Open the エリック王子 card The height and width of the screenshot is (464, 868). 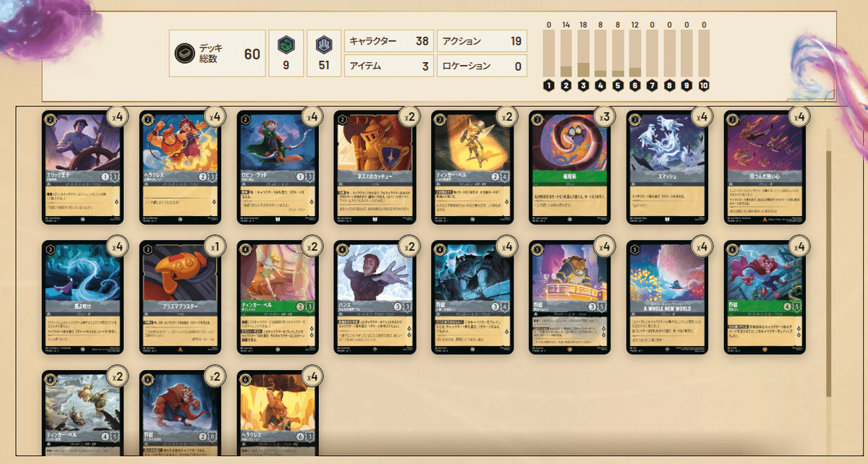82,166
